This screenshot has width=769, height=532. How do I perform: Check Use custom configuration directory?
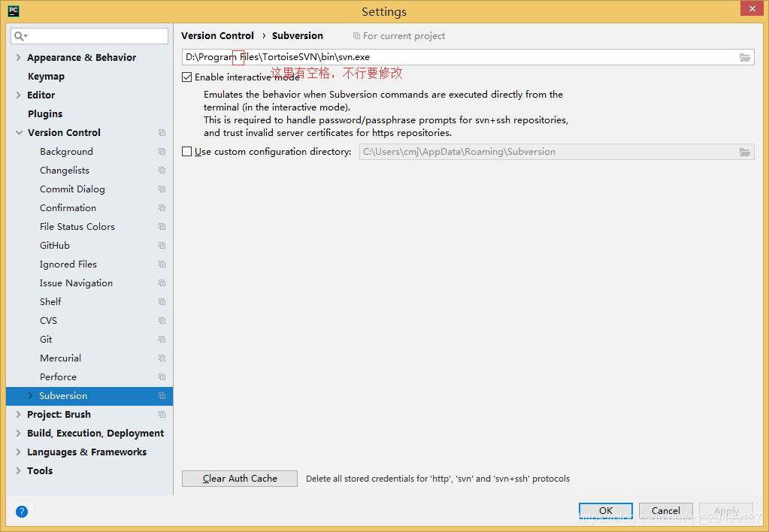click(187, 152)
